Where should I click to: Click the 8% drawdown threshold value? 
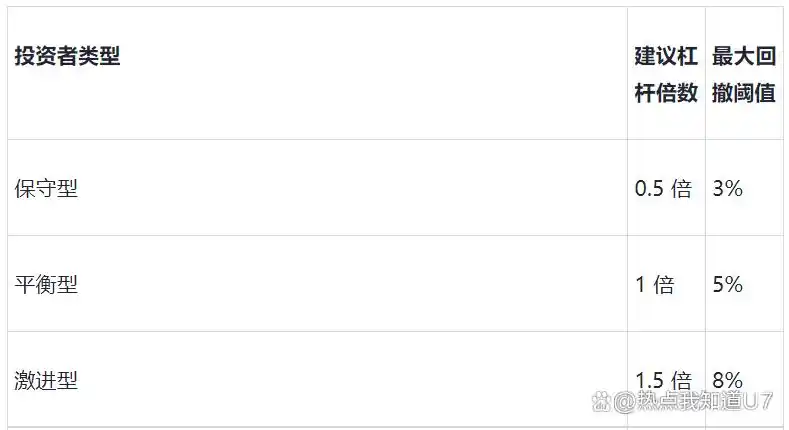(727, 381)
